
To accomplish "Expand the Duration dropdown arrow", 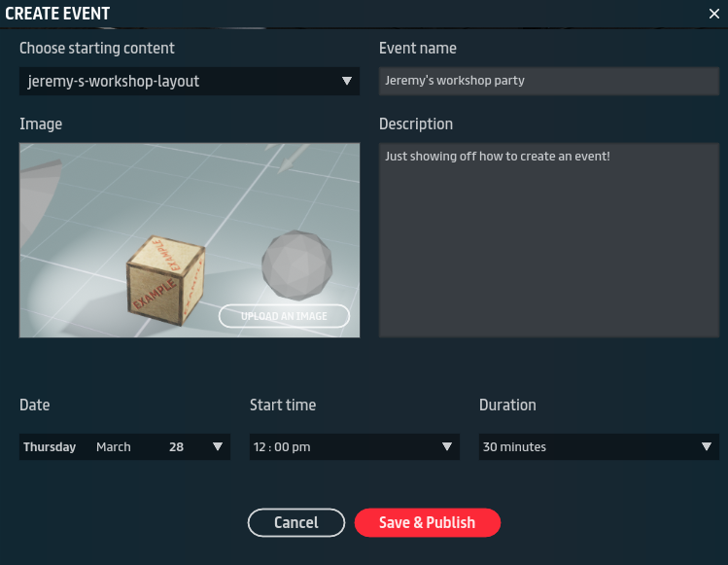I will pyautogui.click(x=707, y=447).
